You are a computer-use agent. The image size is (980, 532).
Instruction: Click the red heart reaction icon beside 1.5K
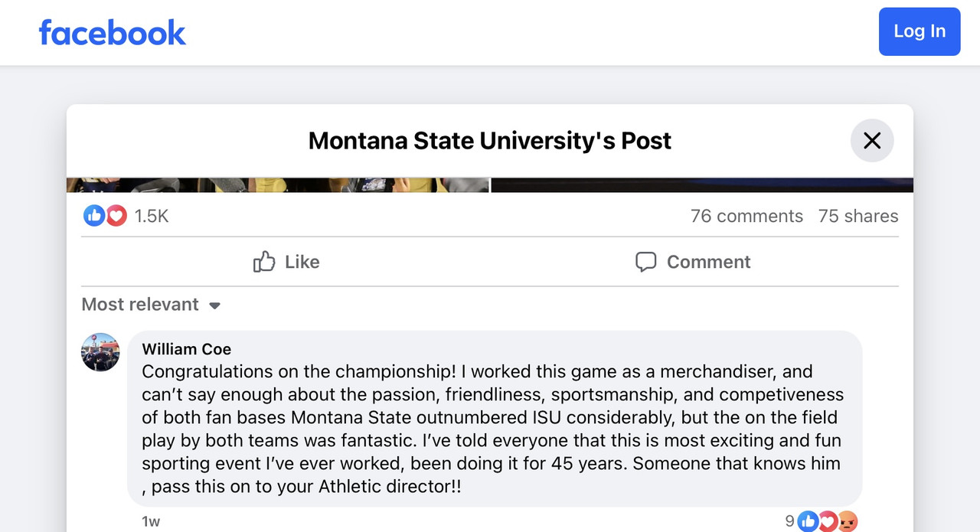click(x=116, y=217)
